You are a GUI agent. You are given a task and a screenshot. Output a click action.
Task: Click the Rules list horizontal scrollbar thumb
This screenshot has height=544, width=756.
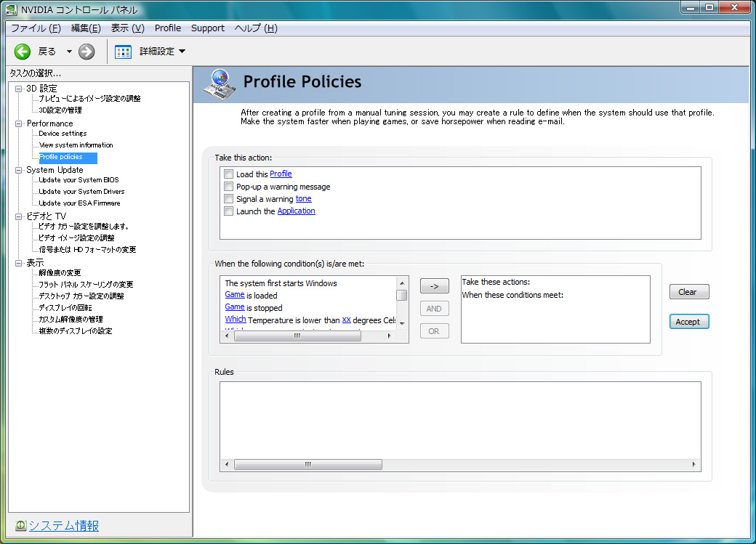[308, 465]
